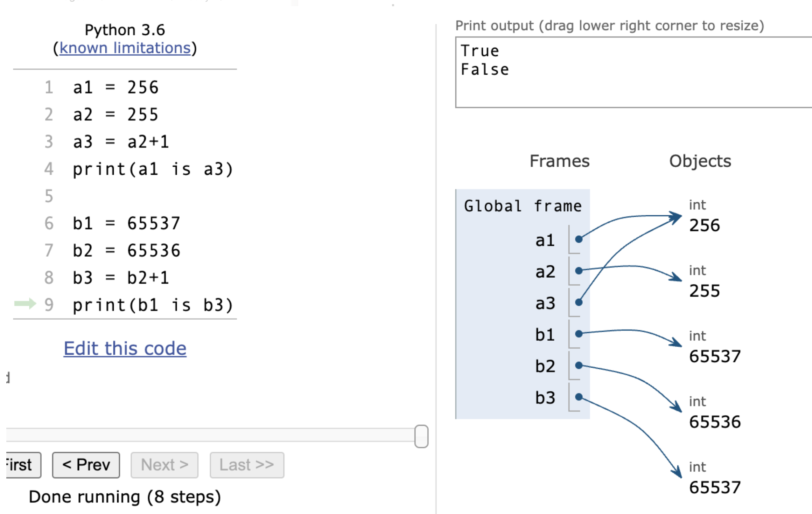Click the 'Last >>' button
812x514 pixels.
click(247, 465)
